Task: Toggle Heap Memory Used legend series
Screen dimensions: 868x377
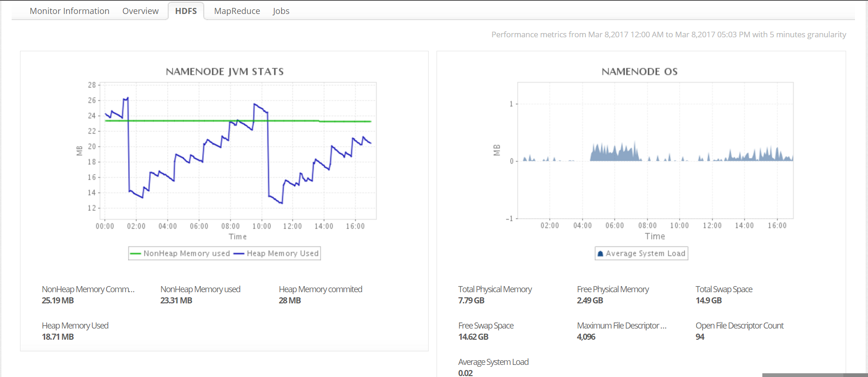Action: click(x=283, y=254)
